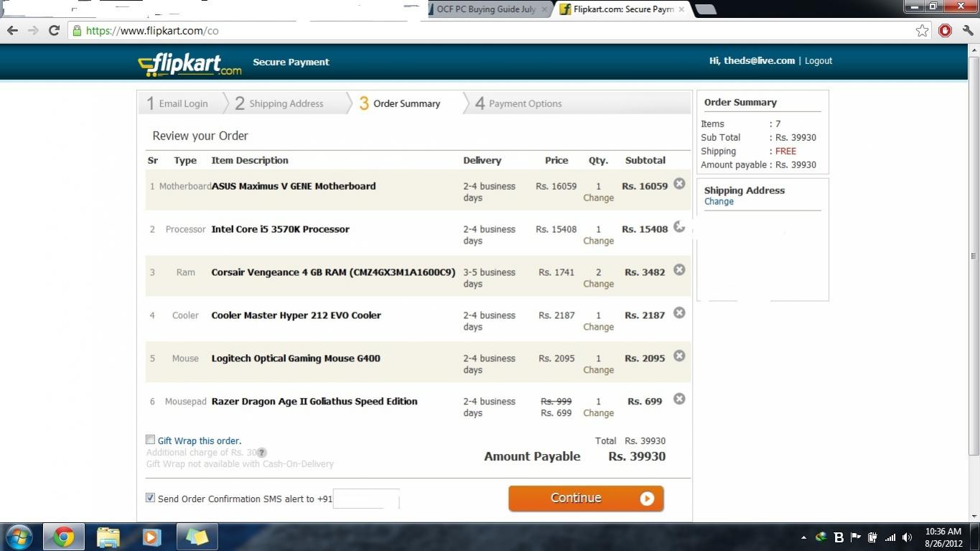Remove the ASUS Maximus V GENE Motherboard item
This screenshot has width=980, height=551.
tap(678, 184)
